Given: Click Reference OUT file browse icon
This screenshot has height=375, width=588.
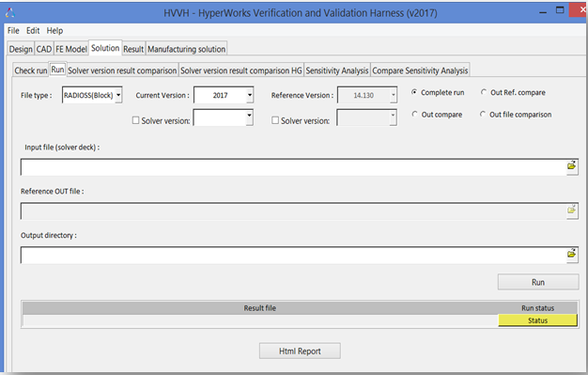Looking at the screenshot, I should (571, 211).
